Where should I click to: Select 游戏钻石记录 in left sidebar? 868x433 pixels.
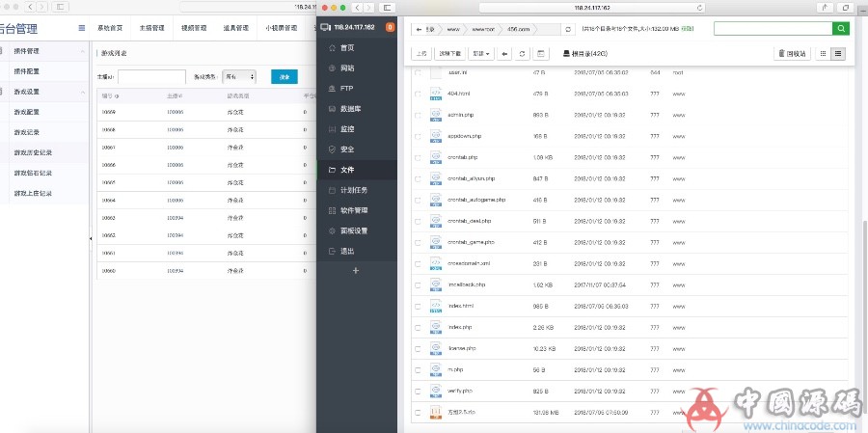(33, 173)
